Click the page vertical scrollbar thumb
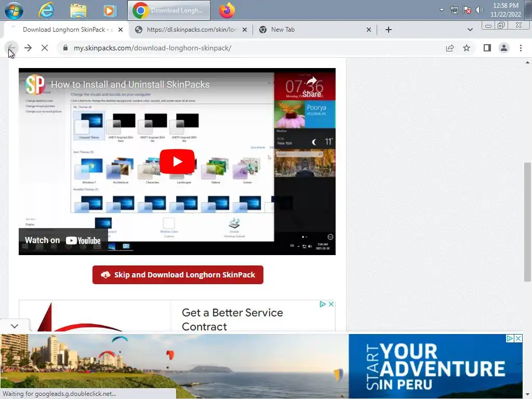Viewport: 532px width, 399px height. 527,222
